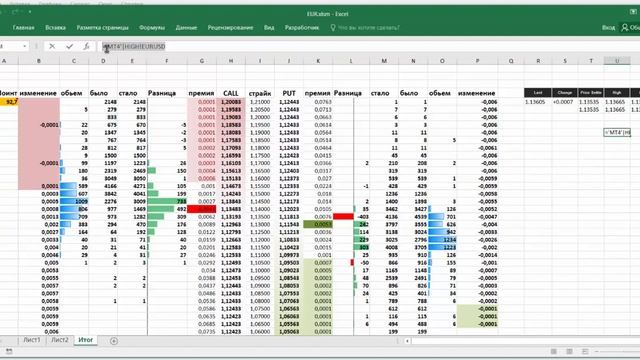Switch to Normal view icon in status bar
Image resolution: width=640 pixels, height=360 pixels.
pos(553,351)
